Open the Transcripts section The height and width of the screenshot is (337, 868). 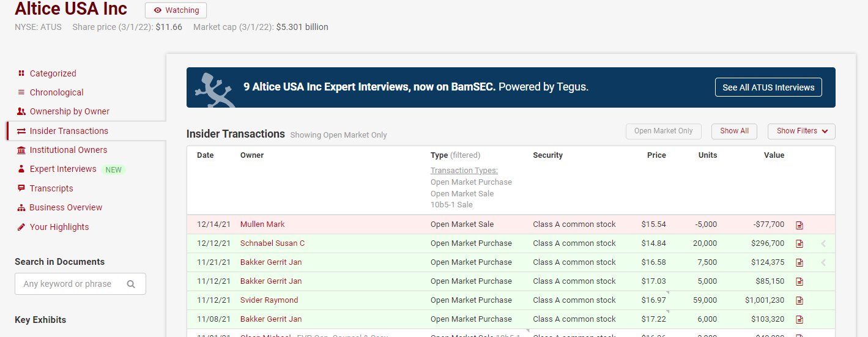(51, 188)
